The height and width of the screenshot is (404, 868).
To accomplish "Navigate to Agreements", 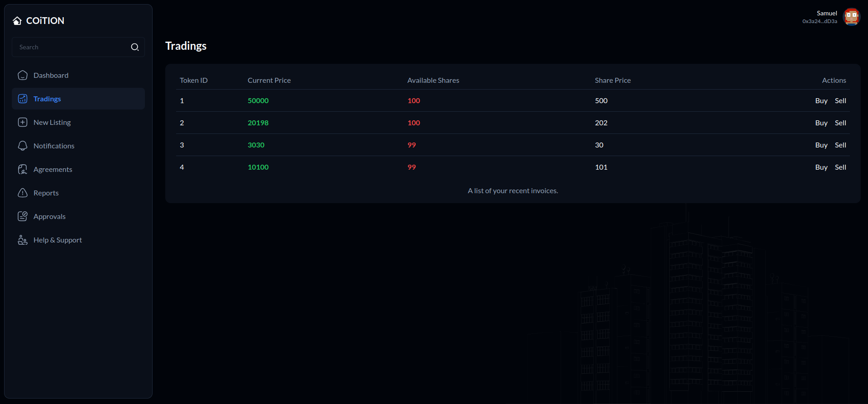I will [x=78, y=169].
